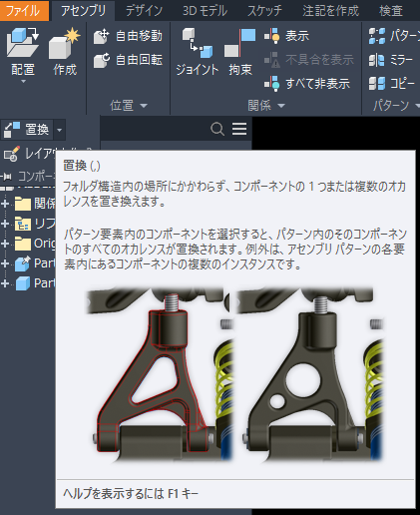The width and height of the screenshot is (420, 515).
Task: Click the 表示 relationships button
Action: [286, 36]
